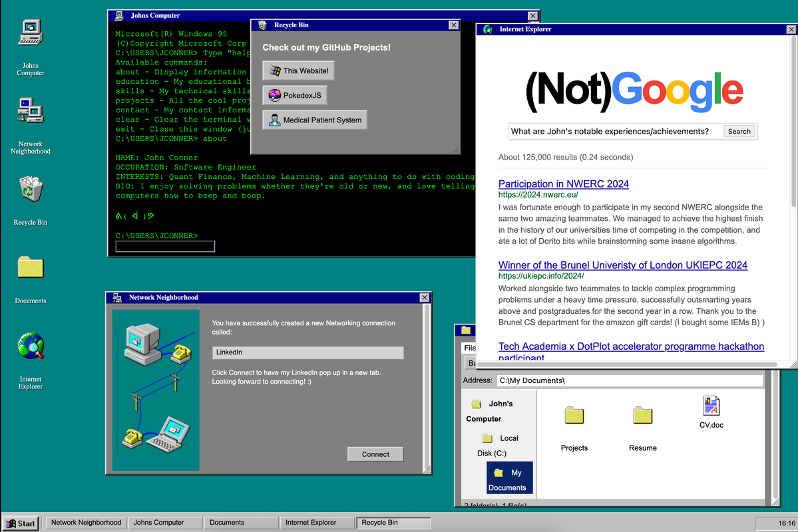Click Connect to open LinkedIn
This screenshot has width=798, height=532.
click(375, 454)
